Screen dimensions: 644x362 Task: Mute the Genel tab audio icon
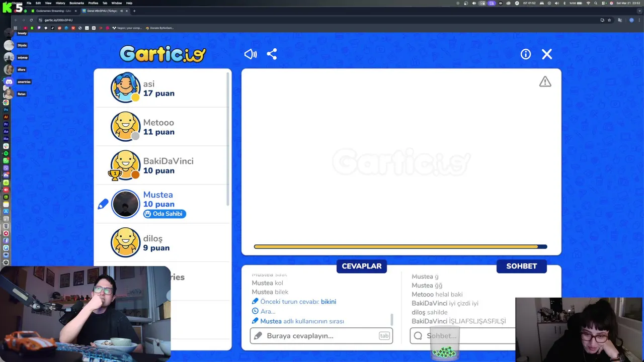122,11
